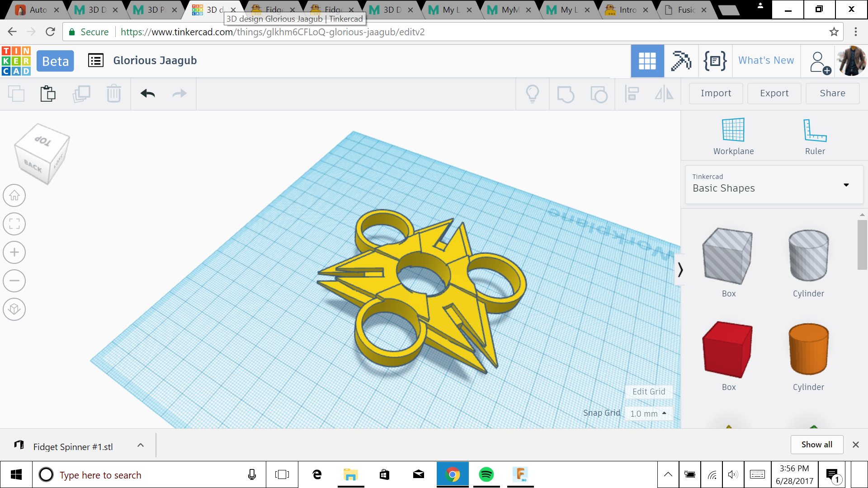868x488 pixels.
Task: Click the Delete trash icon
Action: (x=114, y=94)
